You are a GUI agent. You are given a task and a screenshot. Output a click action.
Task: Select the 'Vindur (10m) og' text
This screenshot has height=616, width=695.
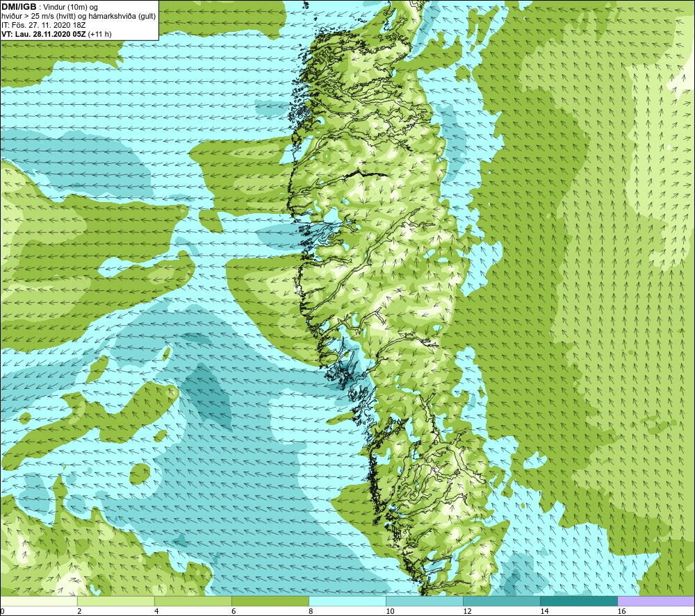70,8
